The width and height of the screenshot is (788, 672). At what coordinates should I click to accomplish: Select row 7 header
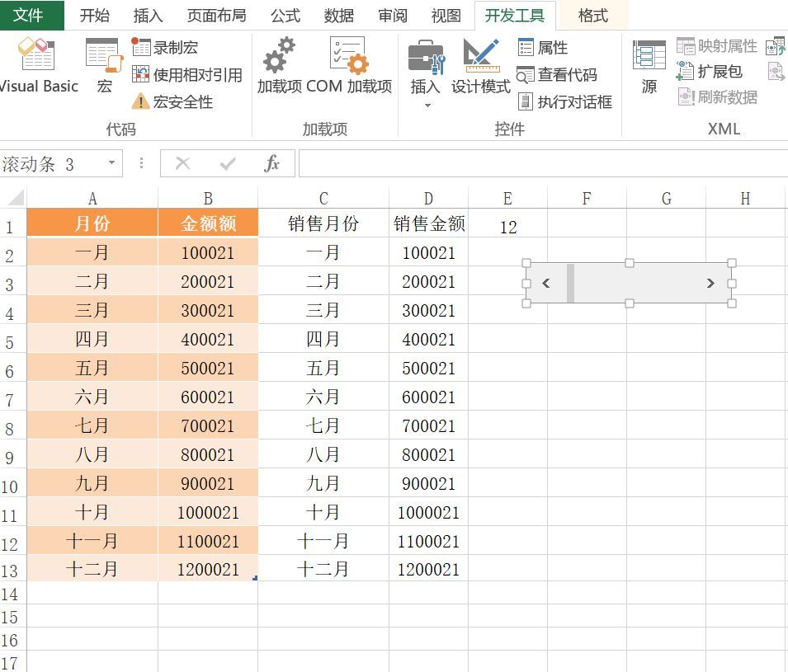coord(13,397)
